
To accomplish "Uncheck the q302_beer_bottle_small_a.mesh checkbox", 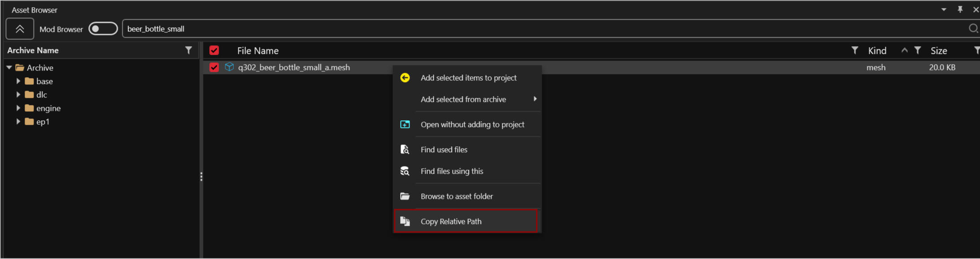I will coord(214,67).
